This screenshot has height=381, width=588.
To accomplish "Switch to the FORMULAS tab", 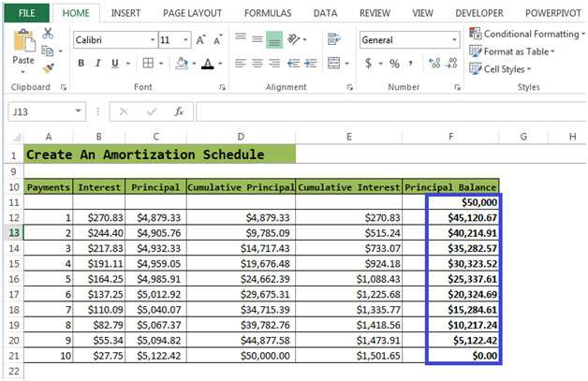I will (268, 13).
